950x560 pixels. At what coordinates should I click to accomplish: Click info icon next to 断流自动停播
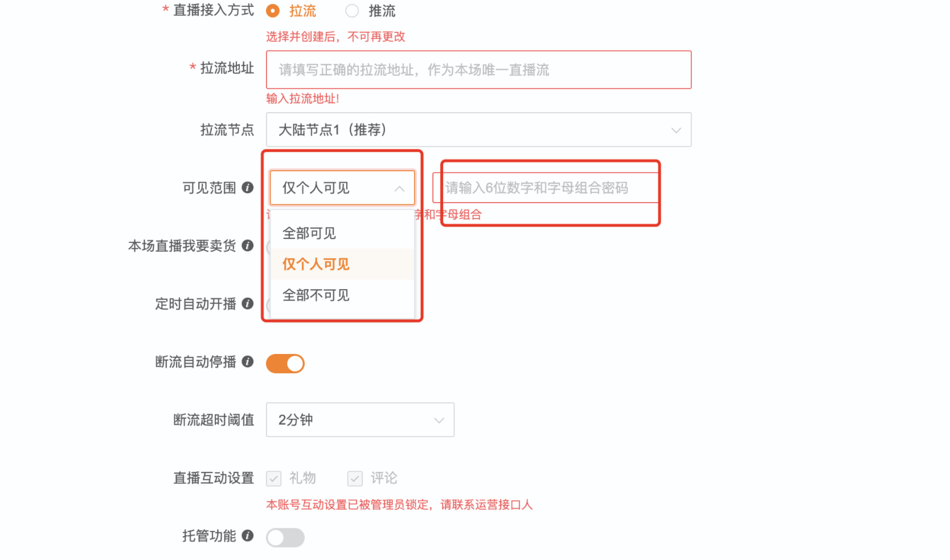click(247, 361)
